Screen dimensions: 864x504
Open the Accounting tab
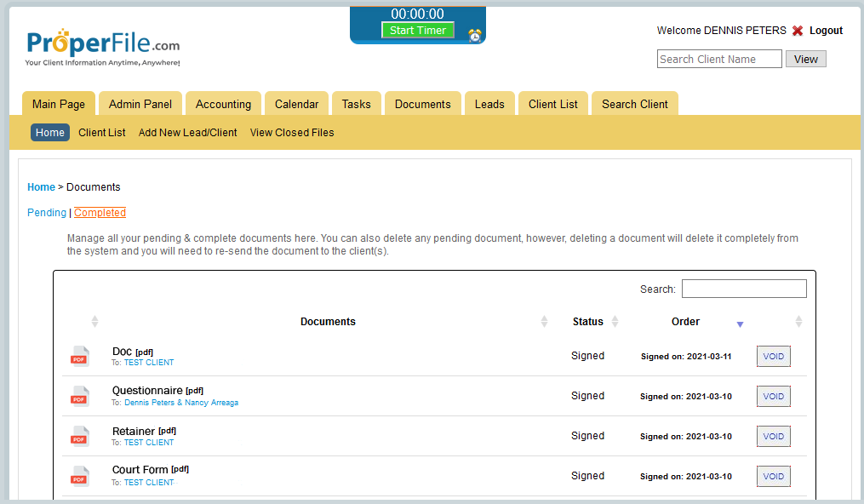223,104
